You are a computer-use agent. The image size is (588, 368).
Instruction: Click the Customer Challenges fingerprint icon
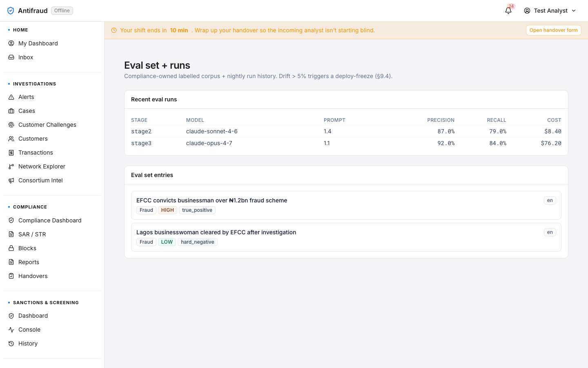[x=11, y=125]
